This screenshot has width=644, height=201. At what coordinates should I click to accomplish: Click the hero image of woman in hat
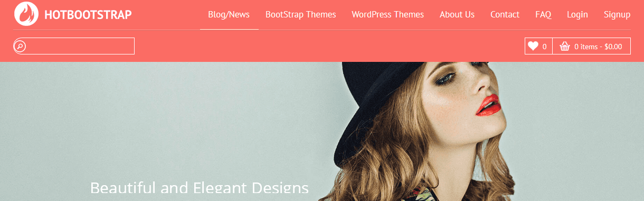(x=322, y=131)
